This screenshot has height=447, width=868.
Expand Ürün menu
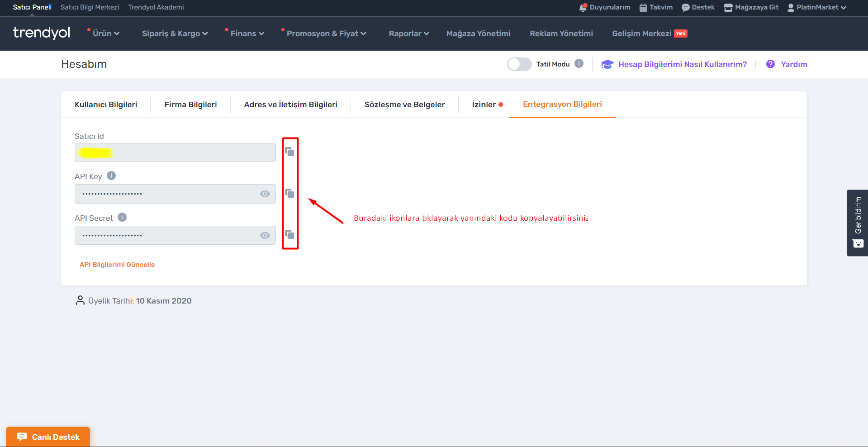(106, 33)
